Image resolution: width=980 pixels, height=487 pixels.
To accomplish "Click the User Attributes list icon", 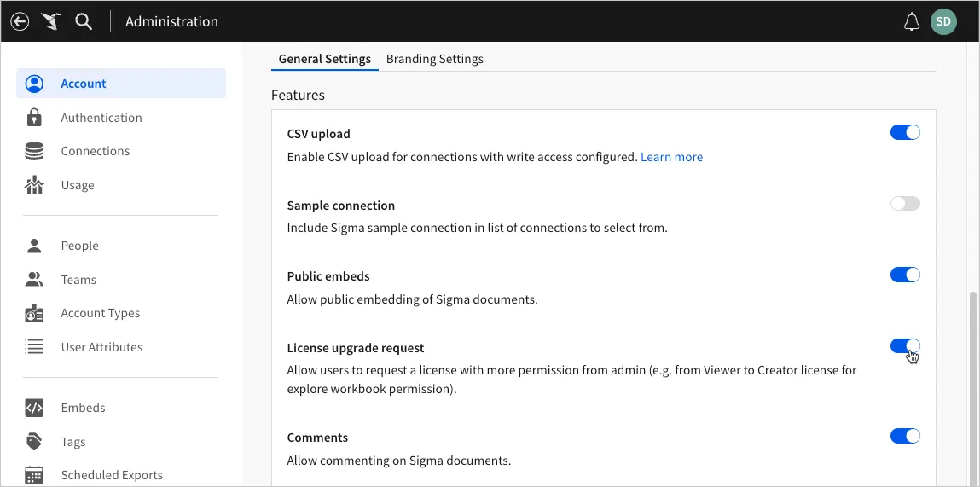I will [x=34, y=347].
